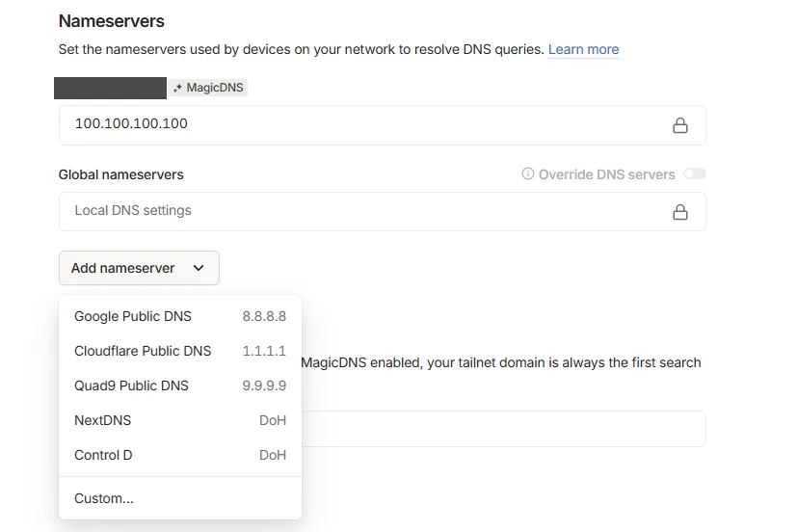Toggle the Override DNS servers switch
Screen dimensions: 797x532
(695, 173)
